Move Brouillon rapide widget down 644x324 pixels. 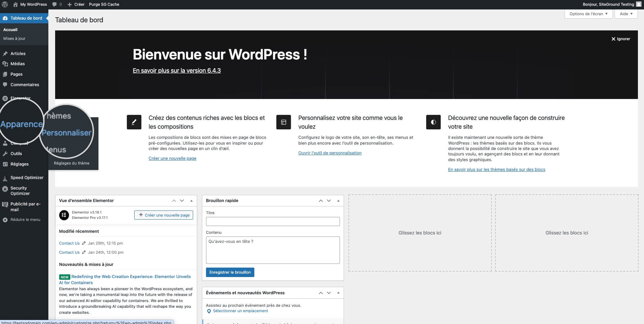pyautogui.click(x=329, y=201)
